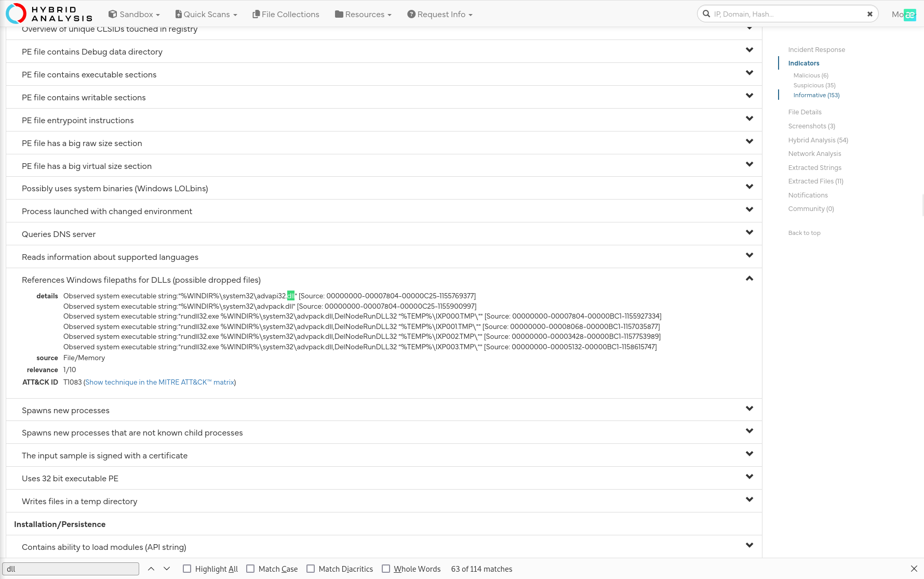This screenshot has height=579, width=924.
Task: Click the Hybrid Analysis logo
Action: click(49, 14)
